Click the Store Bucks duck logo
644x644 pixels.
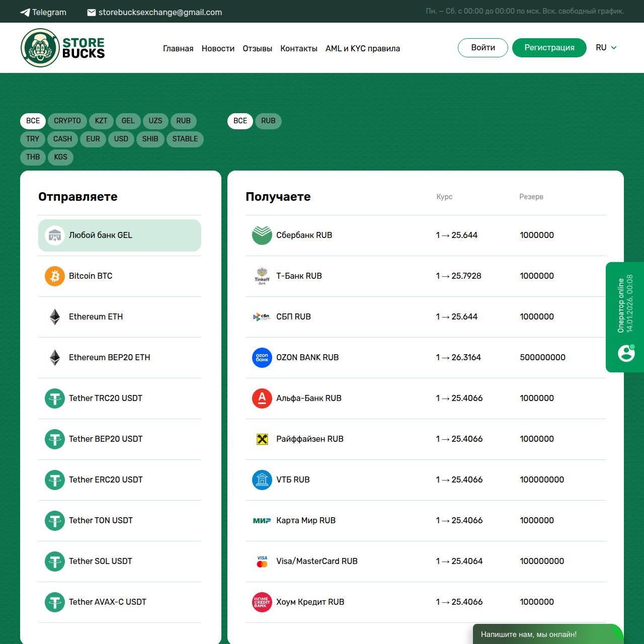(x=40, y=48)
